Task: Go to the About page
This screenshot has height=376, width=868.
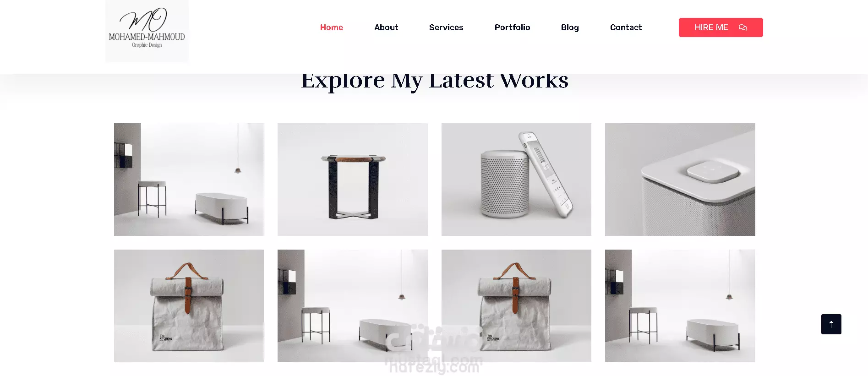Action: pos(386,27)
